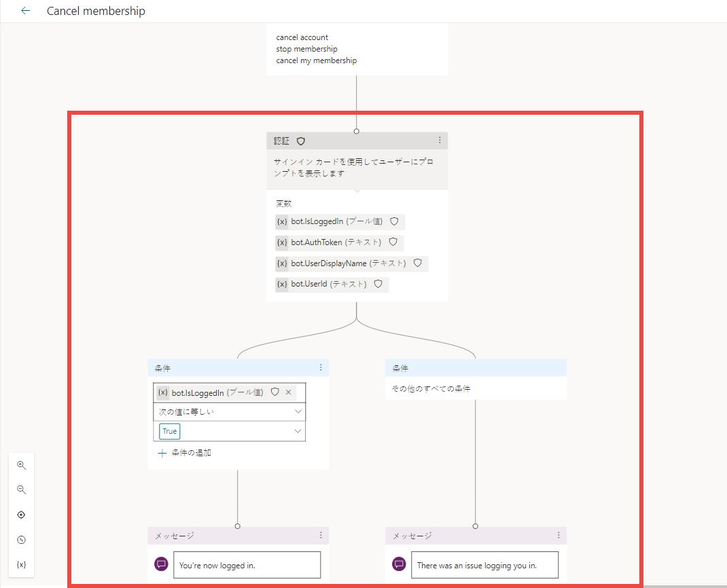Viewport: 727px width, 588px height.
Task: Click the shield icon next to bot.UserId
Action: click(x=378, y=284)
